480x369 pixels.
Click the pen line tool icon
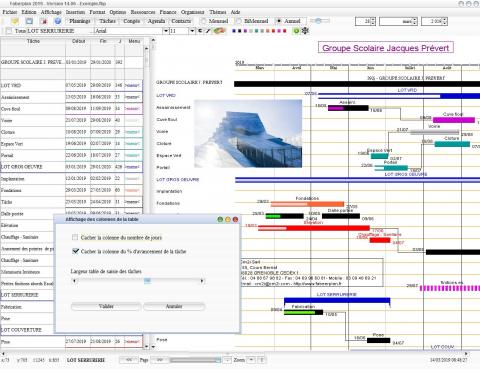click(208, 31)
